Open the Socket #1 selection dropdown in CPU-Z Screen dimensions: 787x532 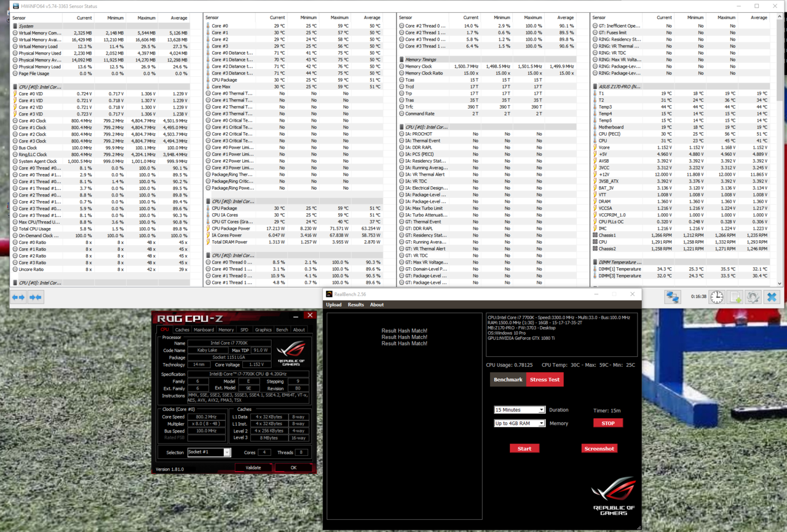point(209,453)
